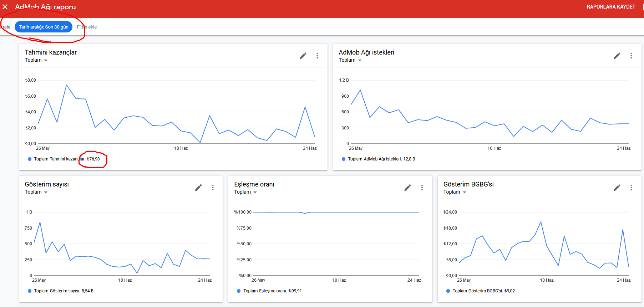Edit the Eşleşme oranı card with pencil

pyautogui.click(x=407, y=188)
